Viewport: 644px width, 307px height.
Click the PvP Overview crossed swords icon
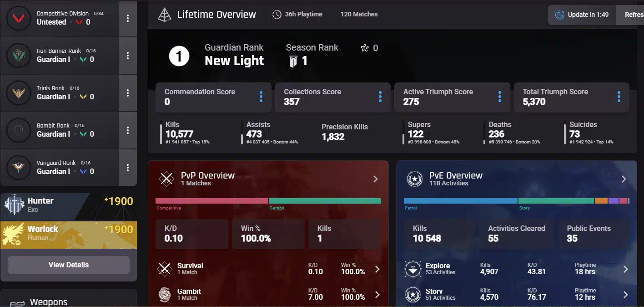click(166, 179)
